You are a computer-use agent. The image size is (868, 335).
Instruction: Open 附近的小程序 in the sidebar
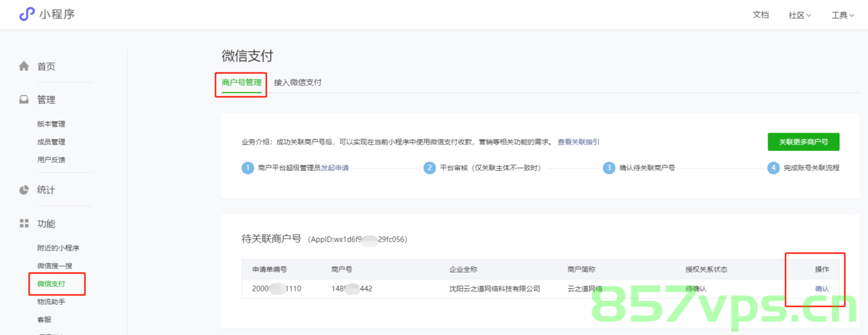tap(58, 248)
